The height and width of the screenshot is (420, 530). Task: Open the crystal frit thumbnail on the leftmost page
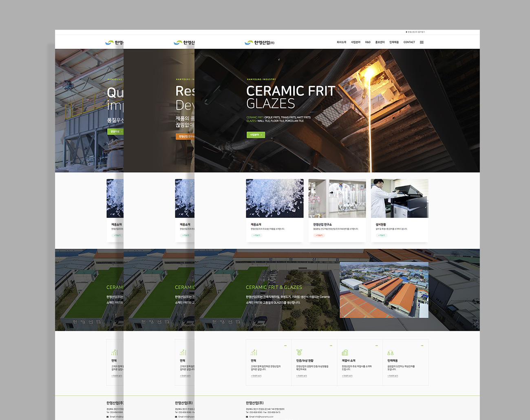point(115,198)
